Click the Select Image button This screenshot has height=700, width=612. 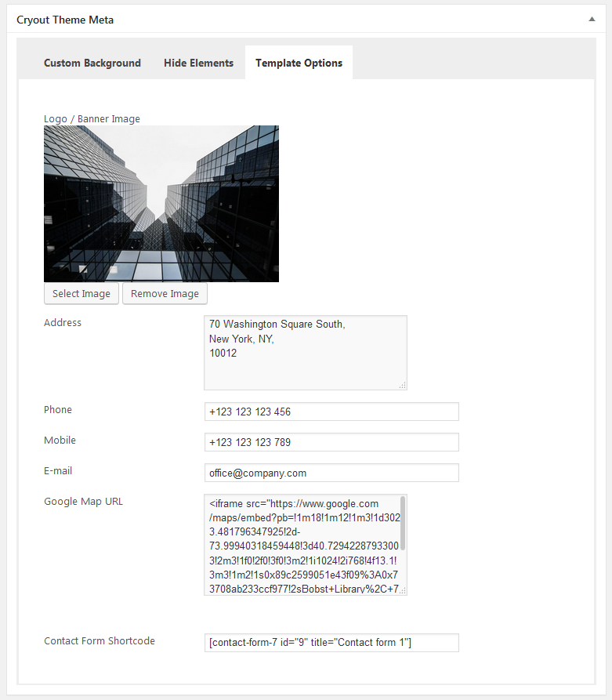[x=81, y=294]
